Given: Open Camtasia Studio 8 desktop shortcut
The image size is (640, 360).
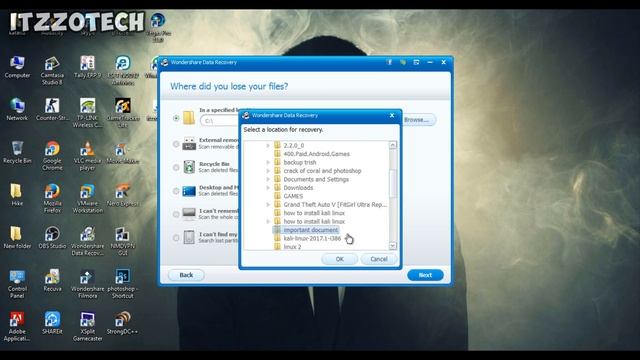Looking at the screenshot, I should pyautogui.click(x=52, y=71).
